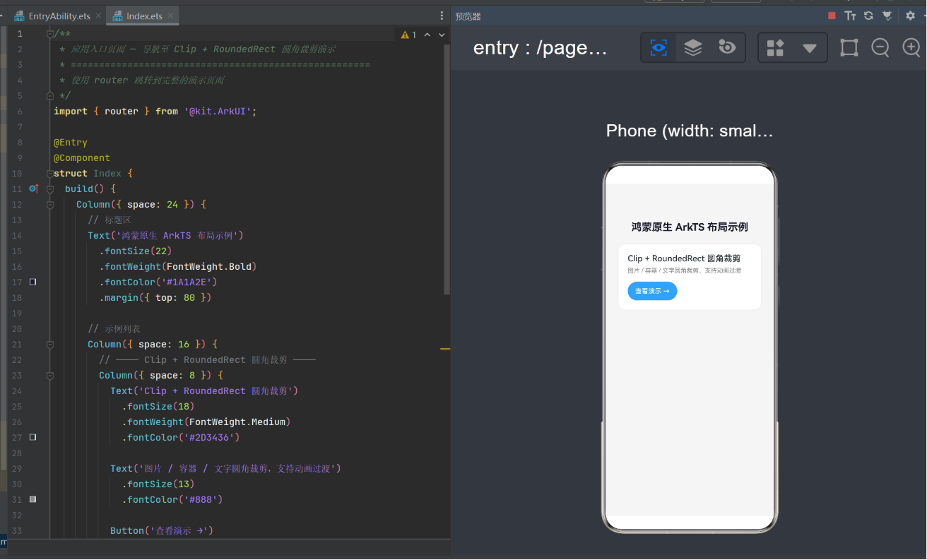Click the Tt font size icon in previewer
Viewport: 927px width, 560px height.
coord(850,16)
